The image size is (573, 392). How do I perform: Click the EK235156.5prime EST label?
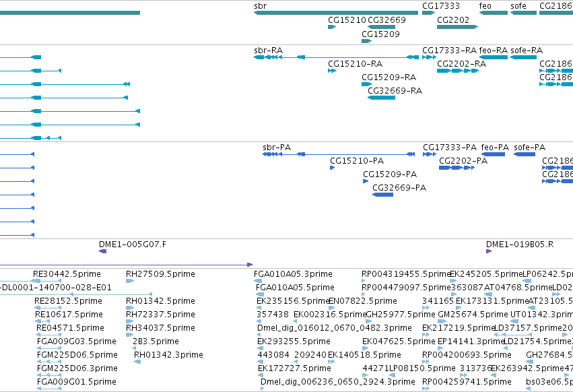click(294, 301)
